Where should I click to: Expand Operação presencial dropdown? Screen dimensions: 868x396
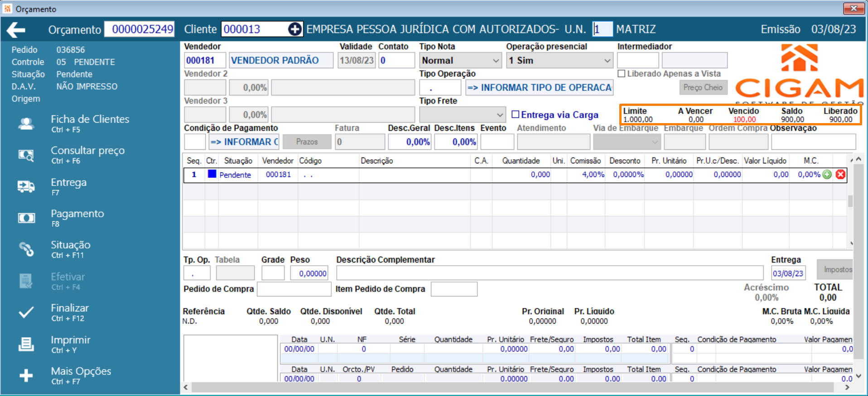pos(607,61)
